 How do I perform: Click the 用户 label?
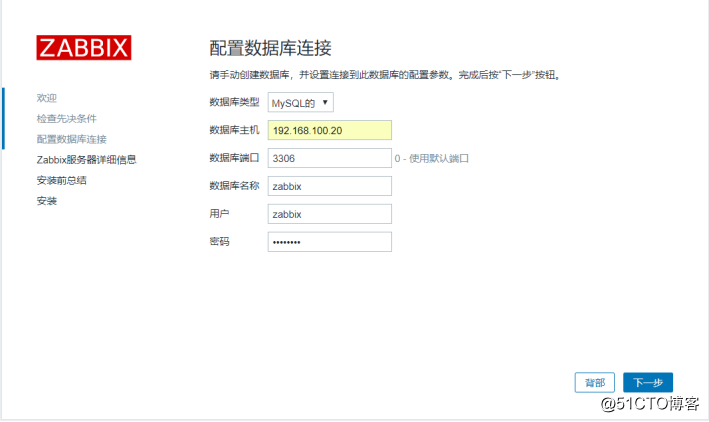coord(219,213)
